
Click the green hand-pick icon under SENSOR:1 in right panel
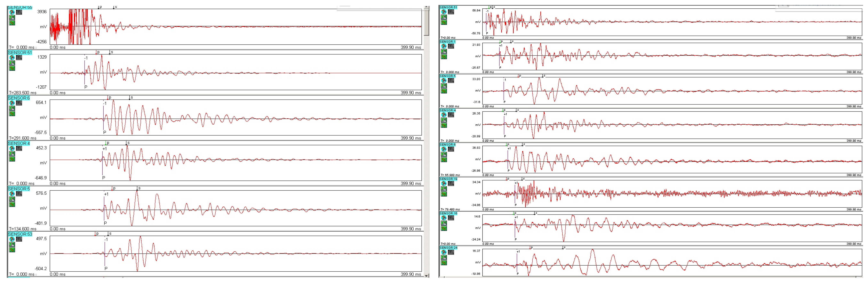[444, 51]
